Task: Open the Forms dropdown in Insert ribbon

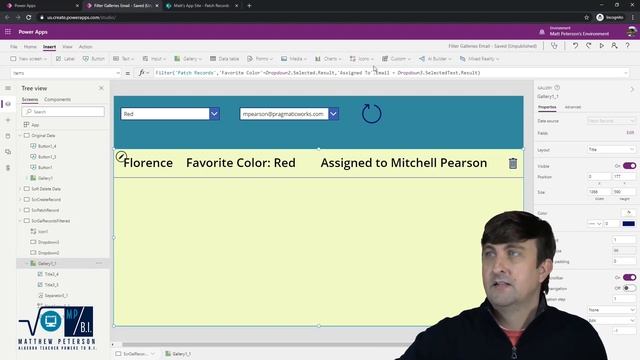Action: tap(260, 59)
